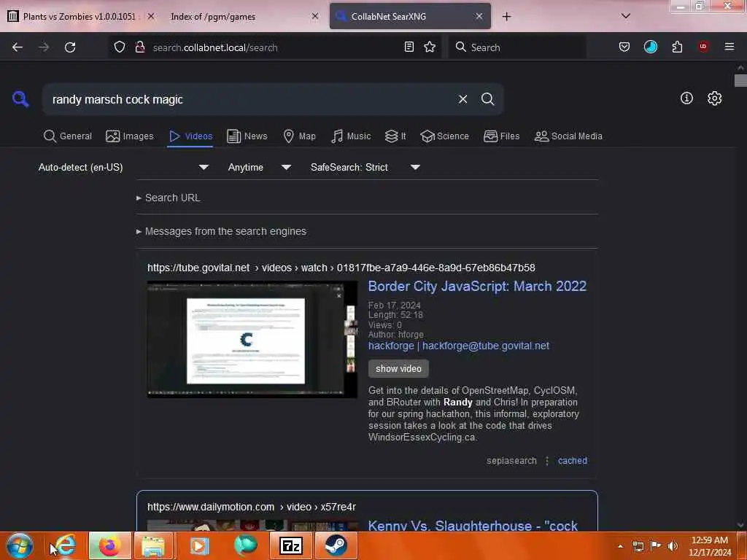Open Windows Explorer from the taskbar
The width and height of the screenshot is (747, 560).
tap(153, 545)
